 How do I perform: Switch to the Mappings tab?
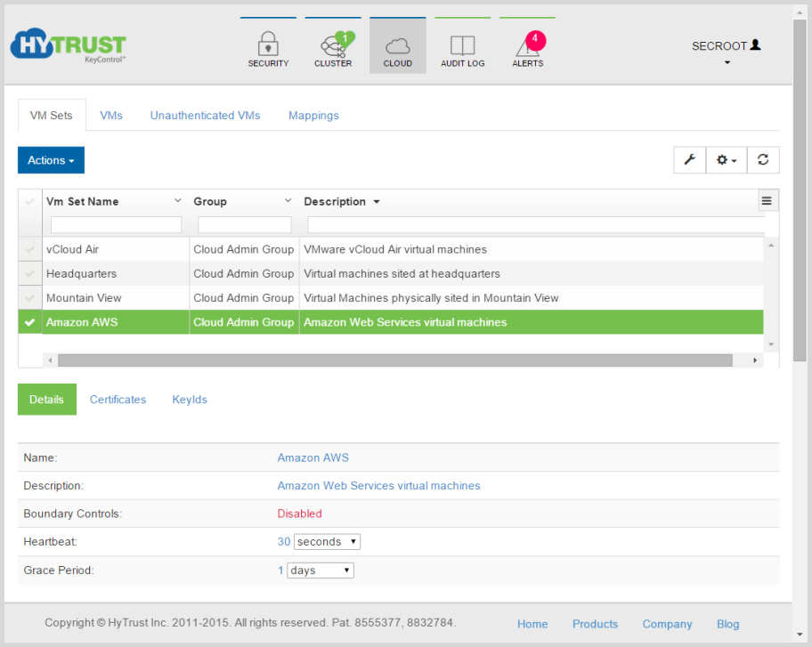[313, 116]
